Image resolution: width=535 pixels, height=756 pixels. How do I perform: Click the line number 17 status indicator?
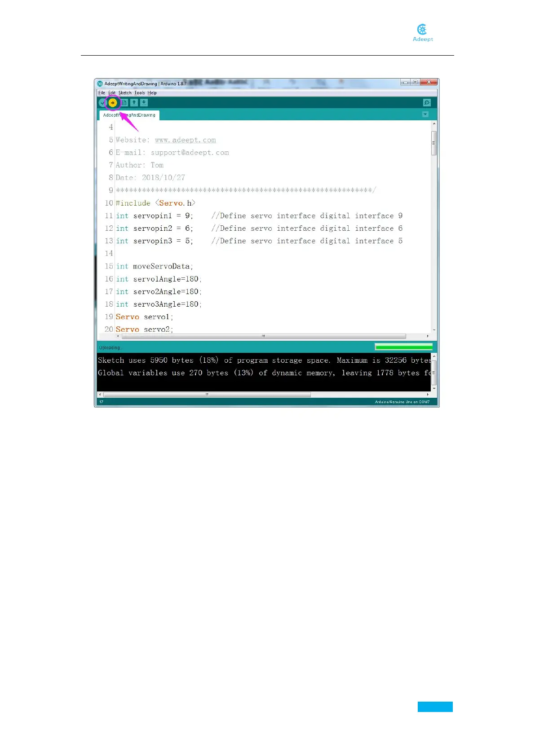(x=101, y=402)
